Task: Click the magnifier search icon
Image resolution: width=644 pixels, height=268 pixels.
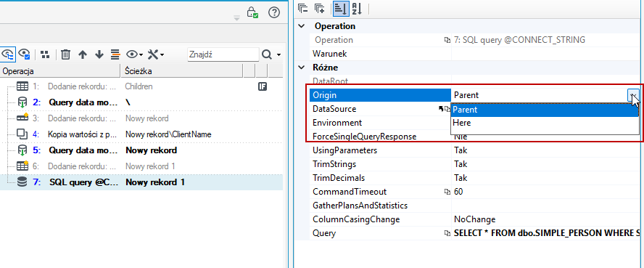Action: click(x=267, y=54)
